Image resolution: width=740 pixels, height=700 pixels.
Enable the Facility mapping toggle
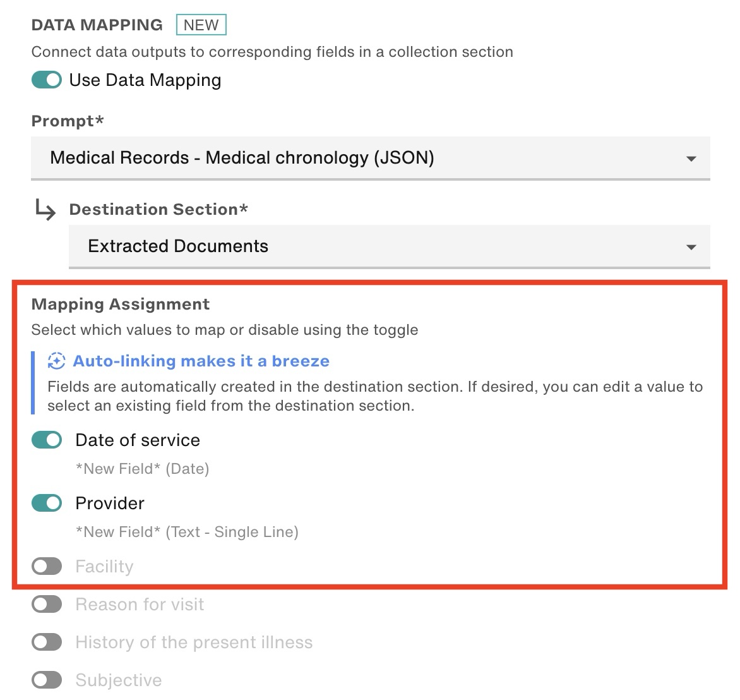tap(47, 566)
